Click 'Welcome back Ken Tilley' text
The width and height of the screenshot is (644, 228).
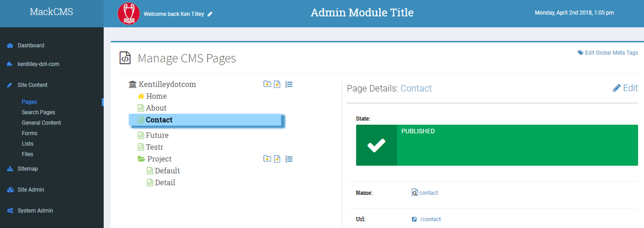tap(174, 14)
